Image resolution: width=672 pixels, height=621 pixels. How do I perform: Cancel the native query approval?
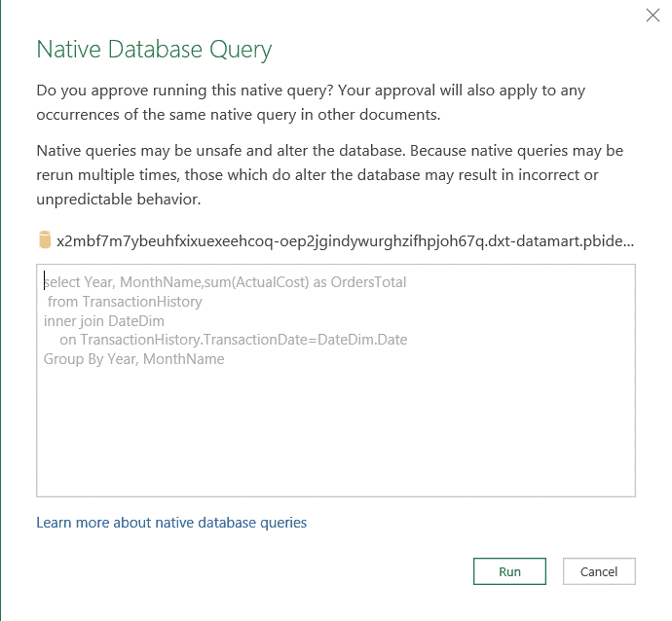[x=599, y=571]
